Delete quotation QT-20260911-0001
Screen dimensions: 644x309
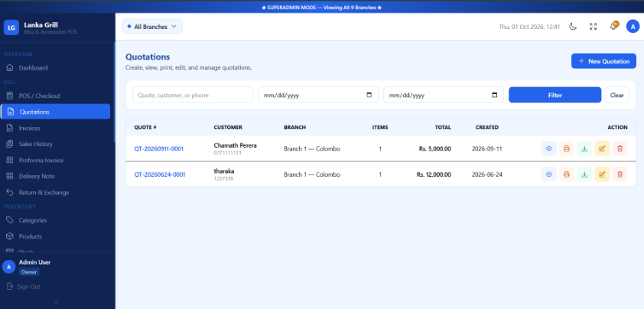620,148
